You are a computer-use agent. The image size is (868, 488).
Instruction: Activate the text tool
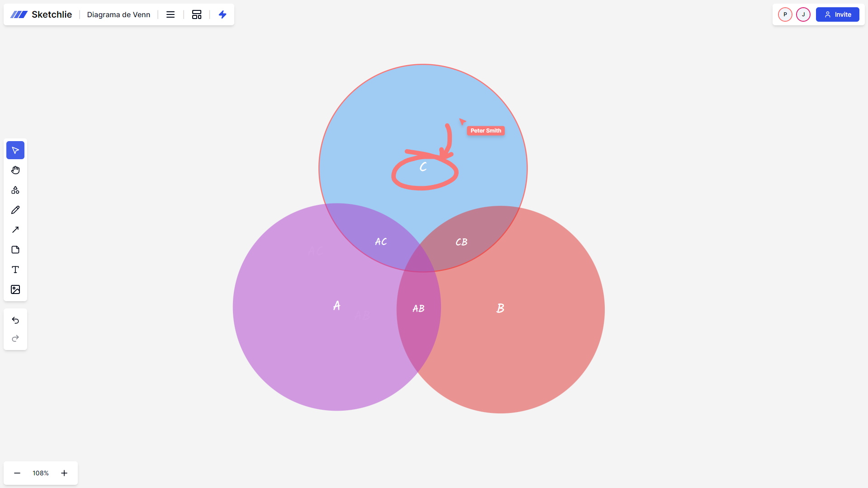[x=15, y=269]
